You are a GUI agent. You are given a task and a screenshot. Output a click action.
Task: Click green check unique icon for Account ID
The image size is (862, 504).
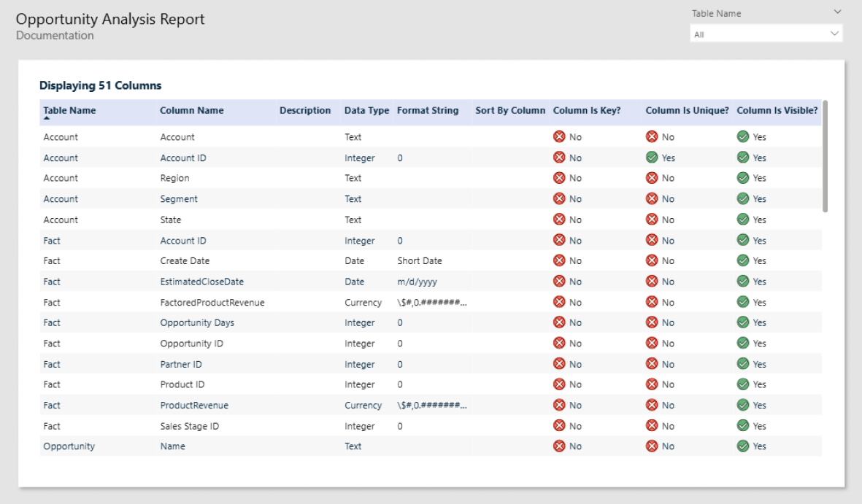652,158
